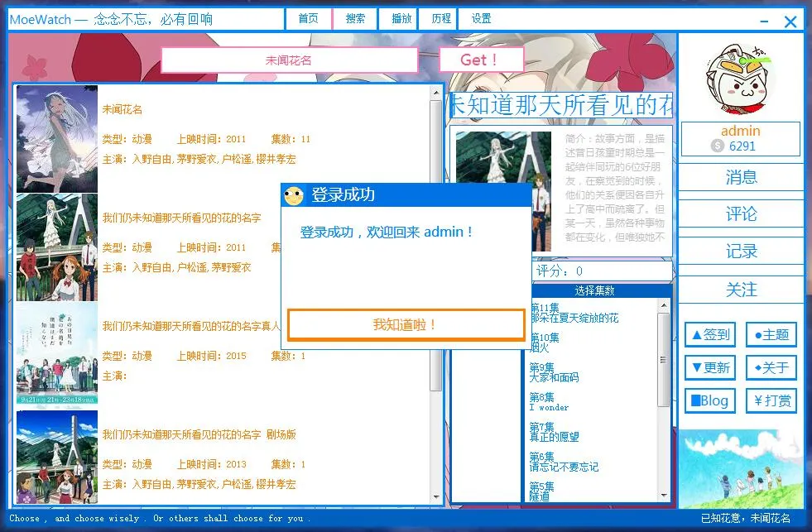
Task: Click the smiley icon in login dialog
Action: (x=293, y=195)
